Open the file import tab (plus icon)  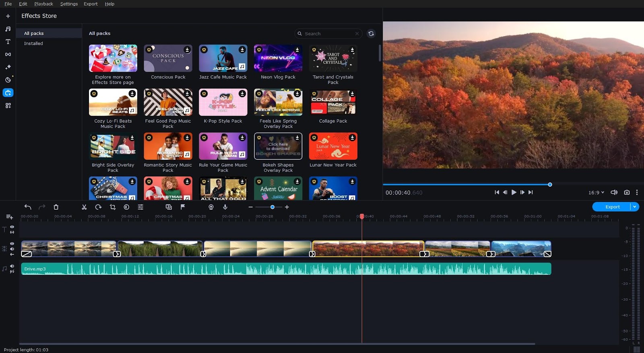click(x=8, y=16)
